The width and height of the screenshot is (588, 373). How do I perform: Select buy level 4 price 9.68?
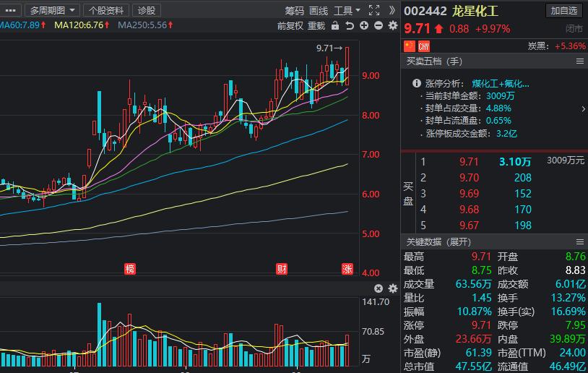(469, 210)
